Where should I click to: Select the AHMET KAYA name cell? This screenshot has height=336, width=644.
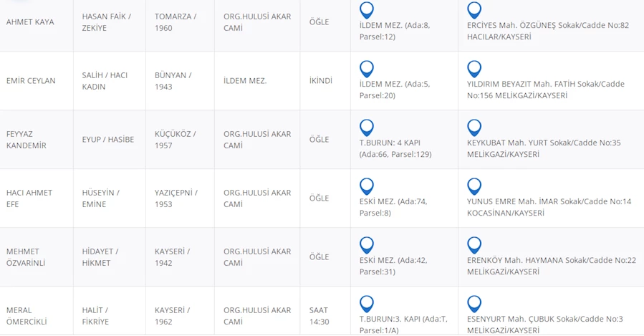pos(30,22)
